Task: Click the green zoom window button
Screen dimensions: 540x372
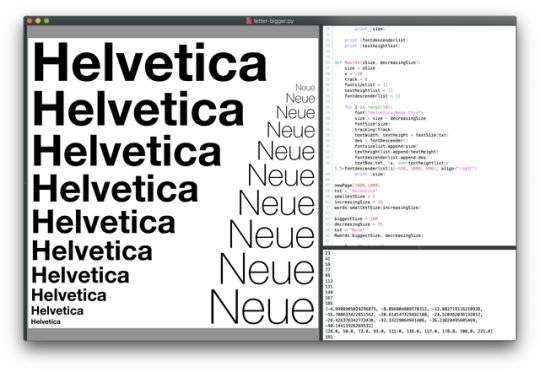Action: (46, 21)
